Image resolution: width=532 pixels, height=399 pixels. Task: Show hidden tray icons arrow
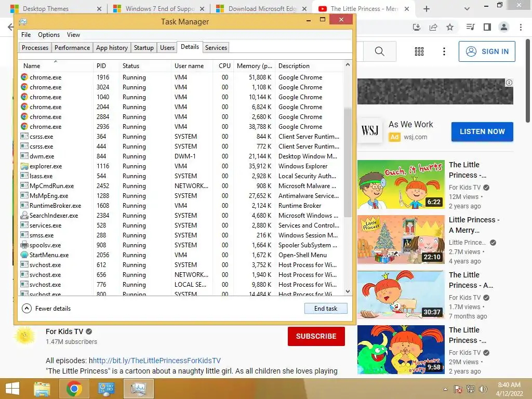445,389
